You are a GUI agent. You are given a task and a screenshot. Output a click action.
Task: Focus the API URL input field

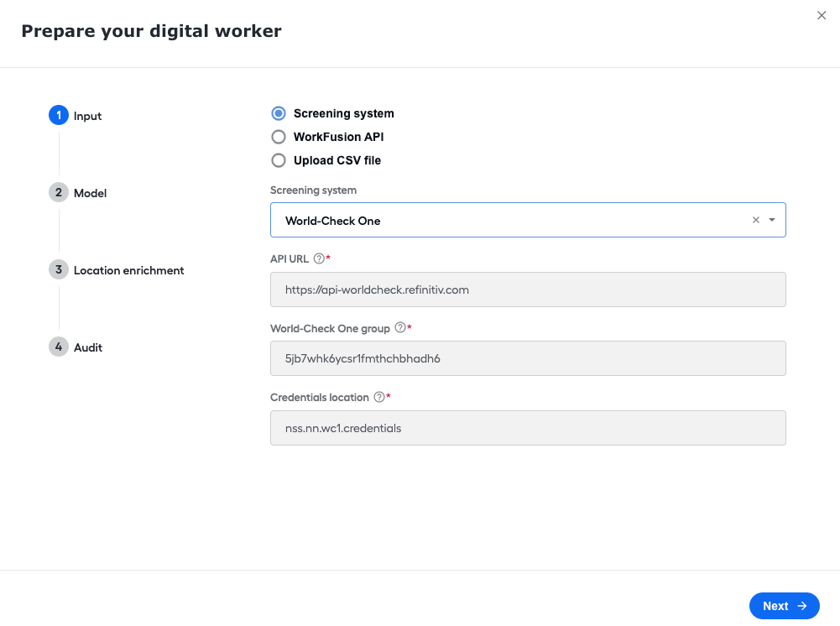coord(528,290)
